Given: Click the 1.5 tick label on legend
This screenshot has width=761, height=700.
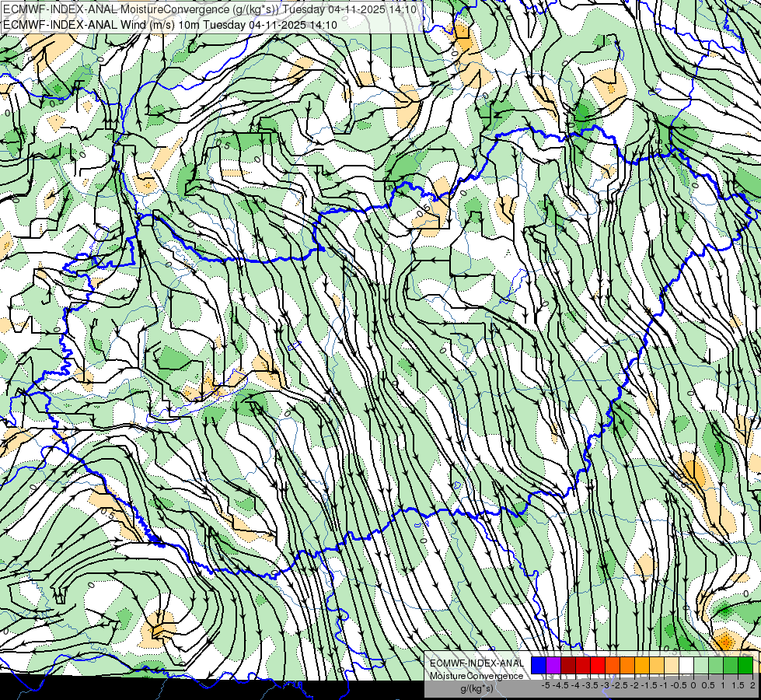Looking at the screenshot, I should point(738,685).
